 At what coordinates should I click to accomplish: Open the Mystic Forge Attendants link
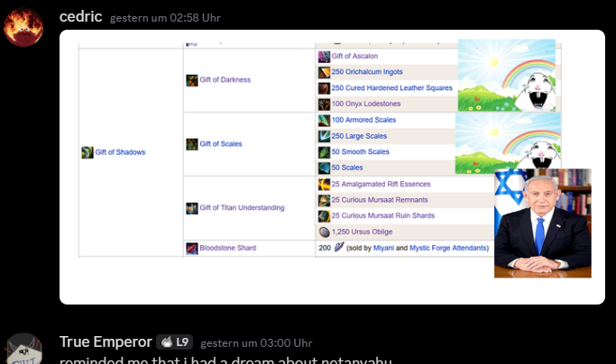[448, 248]
